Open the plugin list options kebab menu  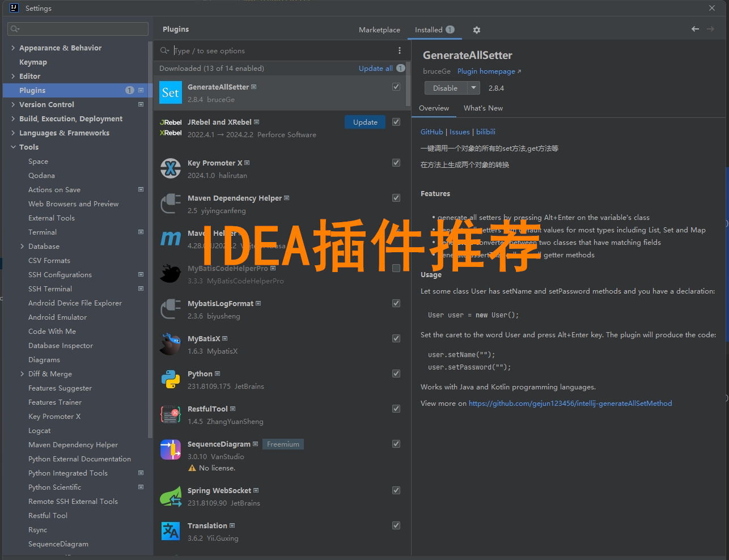click(x=399, y=50)
